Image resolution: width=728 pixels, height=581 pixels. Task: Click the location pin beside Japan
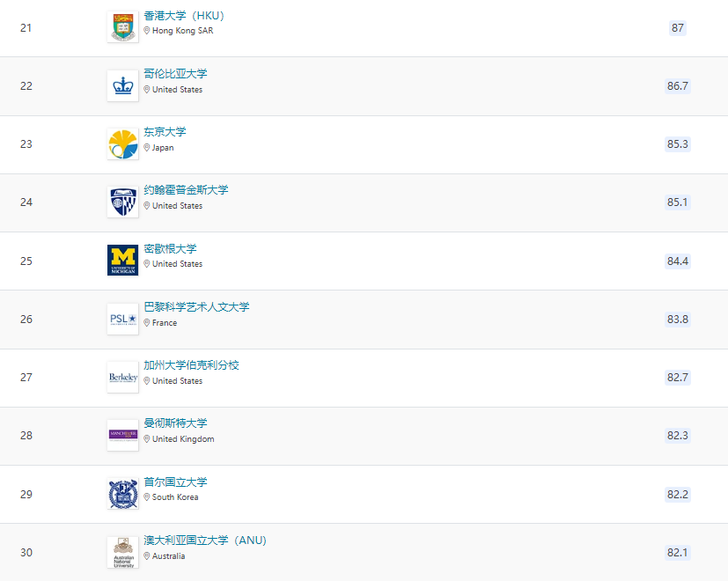(148, 148)
